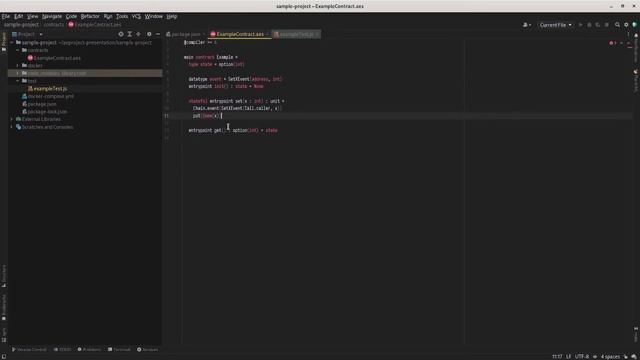Open the Project view dropdown

[27, 34]
